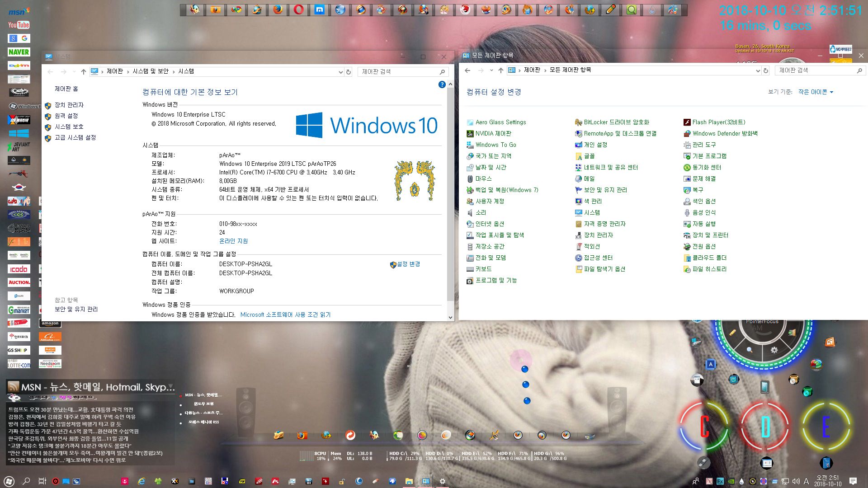The height and width of the screenshot is (488, 868).
Task: Open Task View on the taskbar
Action: (x=42, y=481)
